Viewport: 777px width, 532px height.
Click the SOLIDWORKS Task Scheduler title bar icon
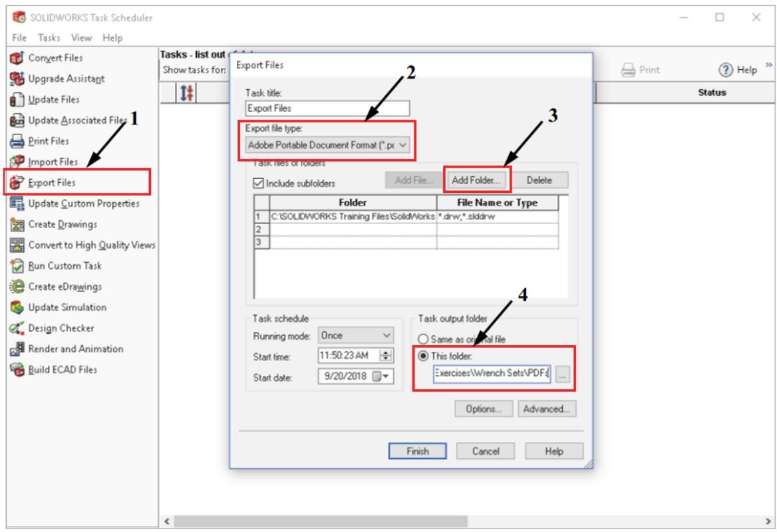pyautogui.click(x=19, y=17)
